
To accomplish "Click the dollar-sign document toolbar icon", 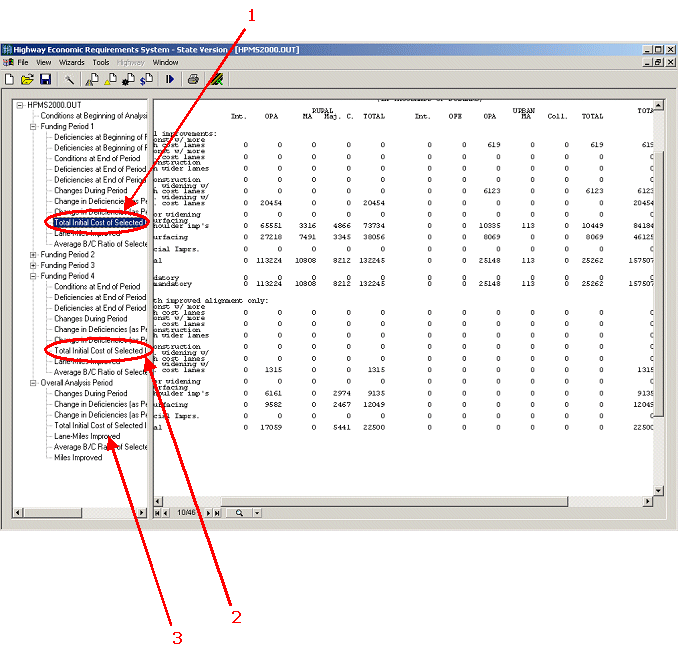I will pos(147,80).
